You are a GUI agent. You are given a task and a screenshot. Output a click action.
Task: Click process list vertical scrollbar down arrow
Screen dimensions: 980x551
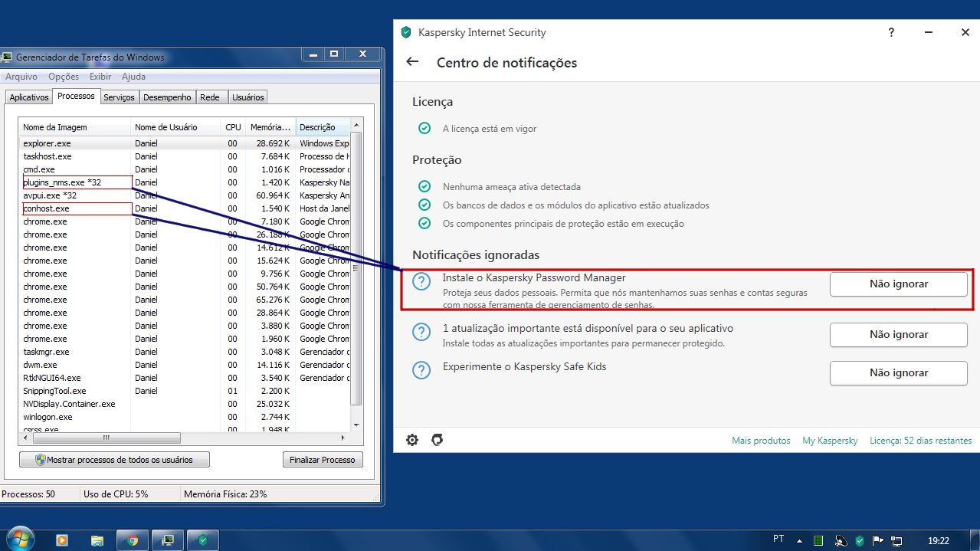pyautogui.click(x=356, y=424)
